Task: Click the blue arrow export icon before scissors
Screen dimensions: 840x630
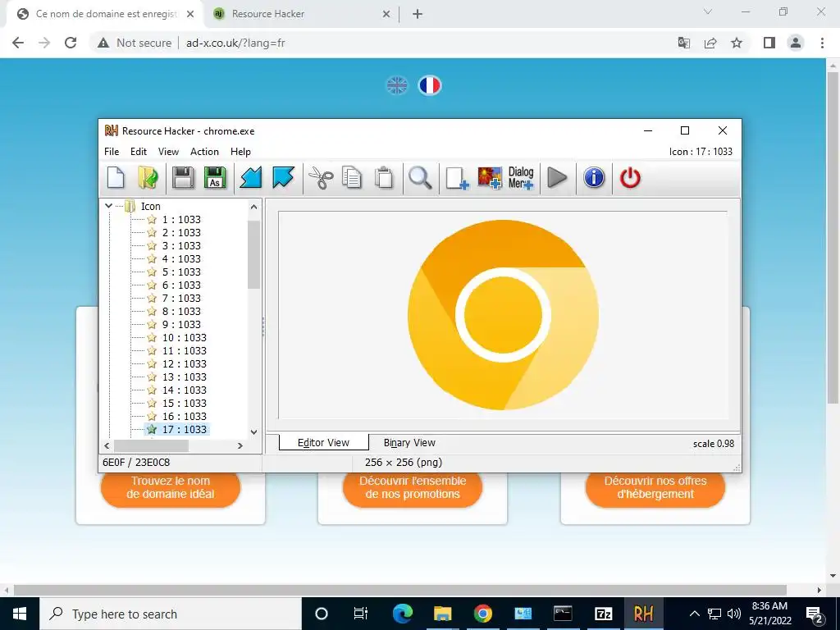Action: click(283, 178)
